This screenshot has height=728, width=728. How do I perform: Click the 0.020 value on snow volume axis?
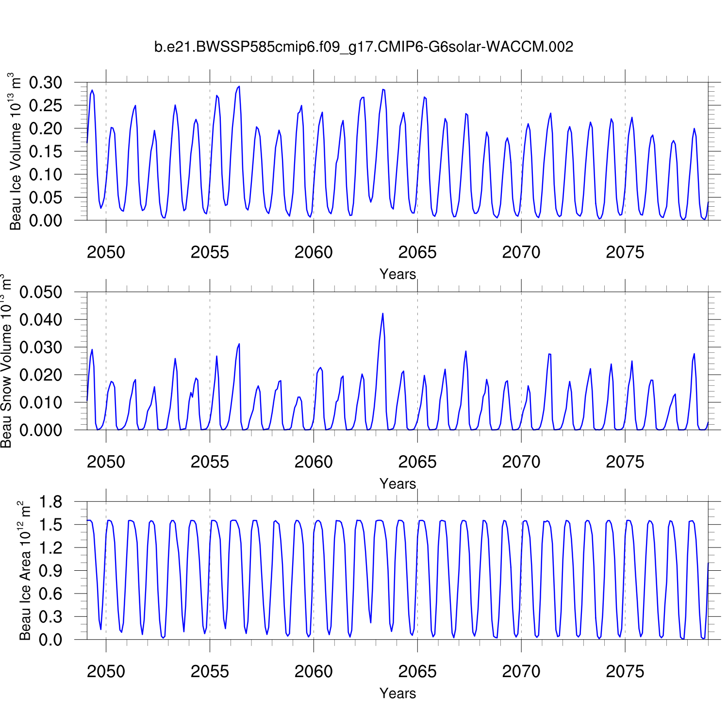[41, 375]
